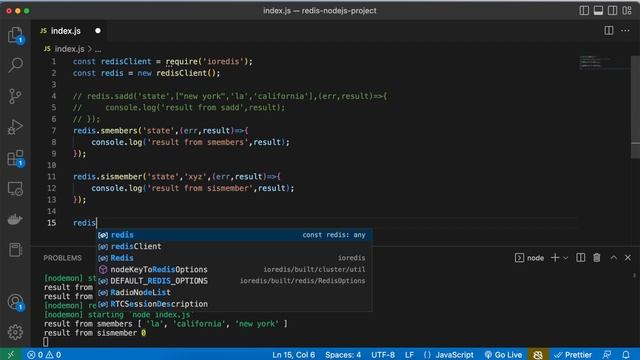The height and width of the screenshot is (360, 640).
Task: Open the Accounts menu in activity bar
Action: coord(15,302)
